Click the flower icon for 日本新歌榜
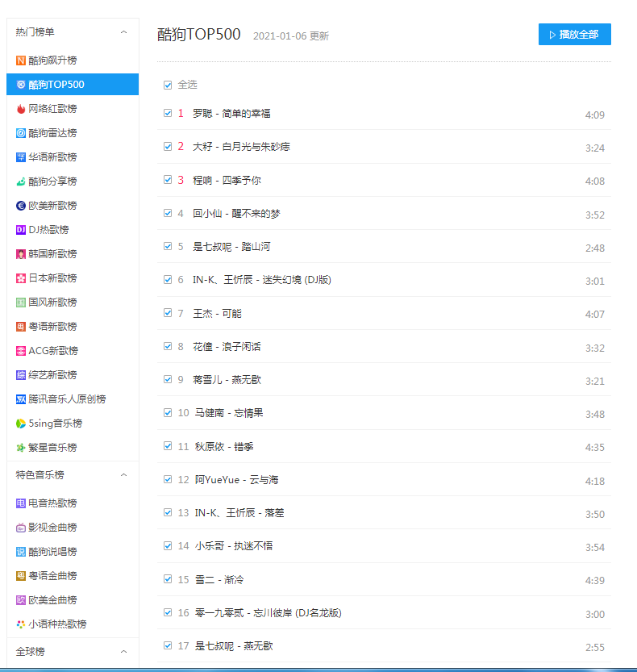 click(21, 278)
